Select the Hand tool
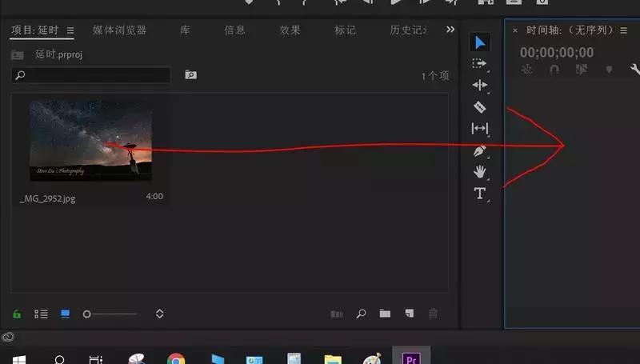 (x=479, y=172)
